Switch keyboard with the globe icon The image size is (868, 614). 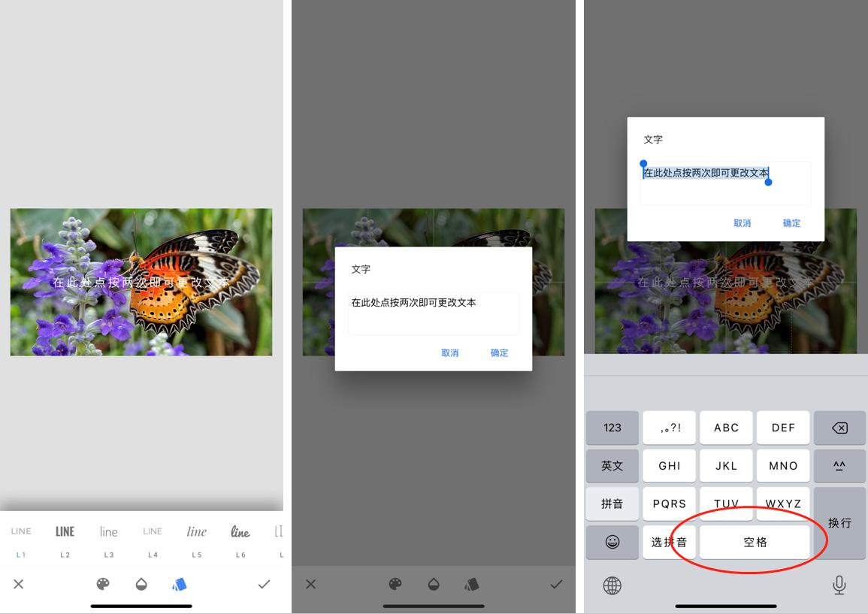tap(612, 585)
